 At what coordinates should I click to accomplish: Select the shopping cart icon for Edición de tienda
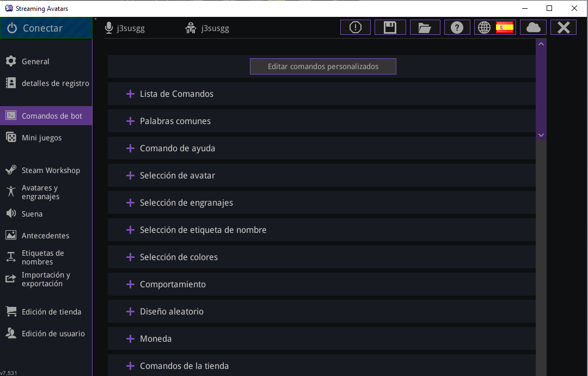(11, 311)
